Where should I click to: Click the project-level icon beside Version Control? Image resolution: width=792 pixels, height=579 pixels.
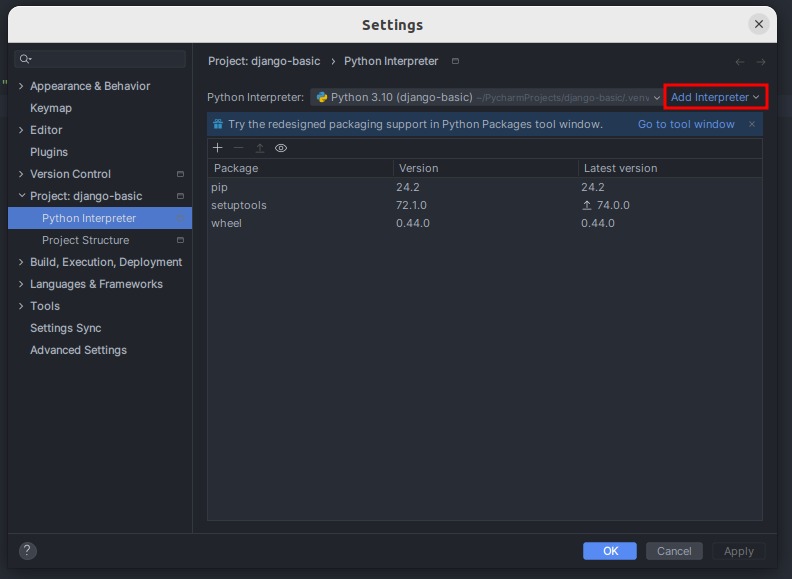click(x=180, y=174)
